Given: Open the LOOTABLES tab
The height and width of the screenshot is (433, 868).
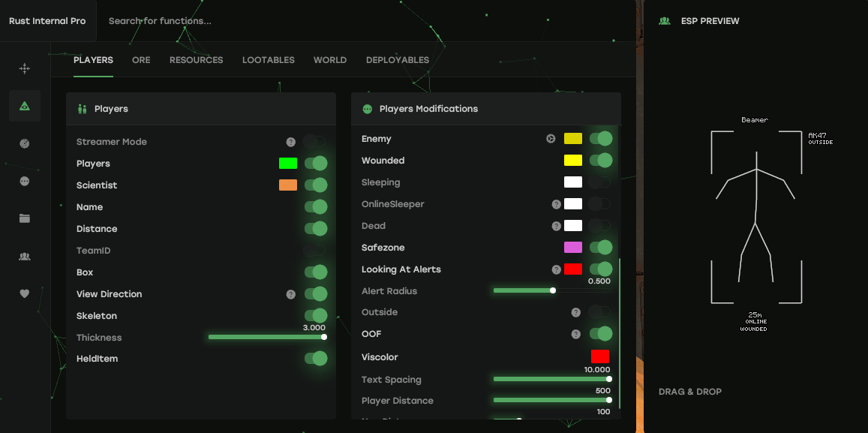Looking at the screenshot, I should pos(269,60).
